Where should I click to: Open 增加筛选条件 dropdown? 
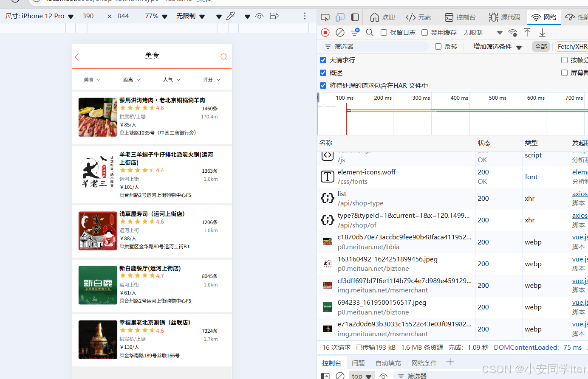coord(498,47)
